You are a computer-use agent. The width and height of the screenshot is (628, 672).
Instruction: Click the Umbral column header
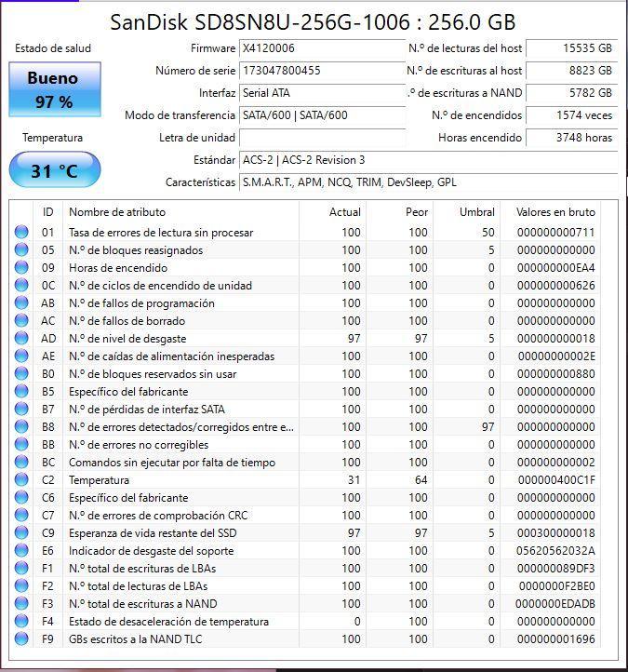pyautogui.click(x=467, y=211)
